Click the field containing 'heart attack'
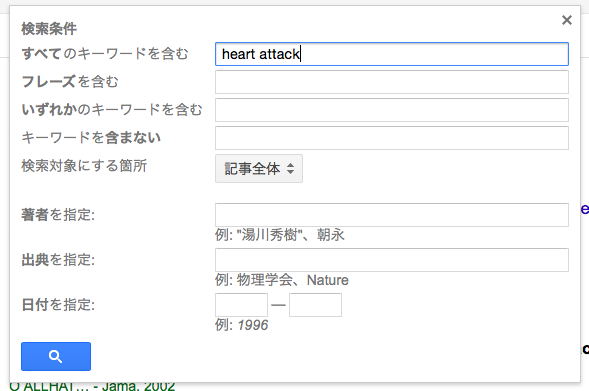Screen dimensions: 589x391 (x=392, y=54)
